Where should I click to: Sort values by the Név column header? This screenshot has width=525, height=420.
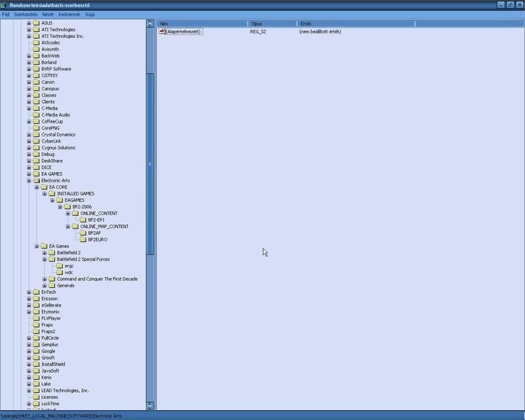[202, 24]
